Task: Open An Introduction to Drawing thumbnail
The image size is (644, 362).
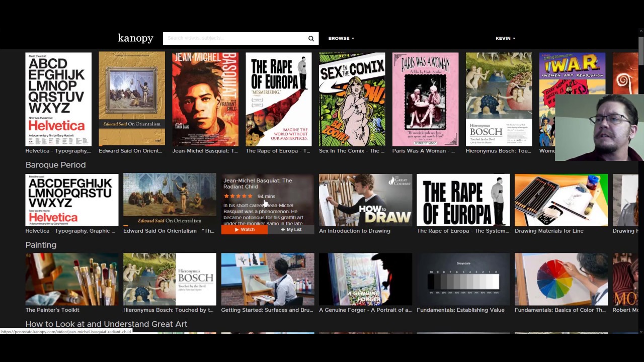Action: (x=365, y=200)
